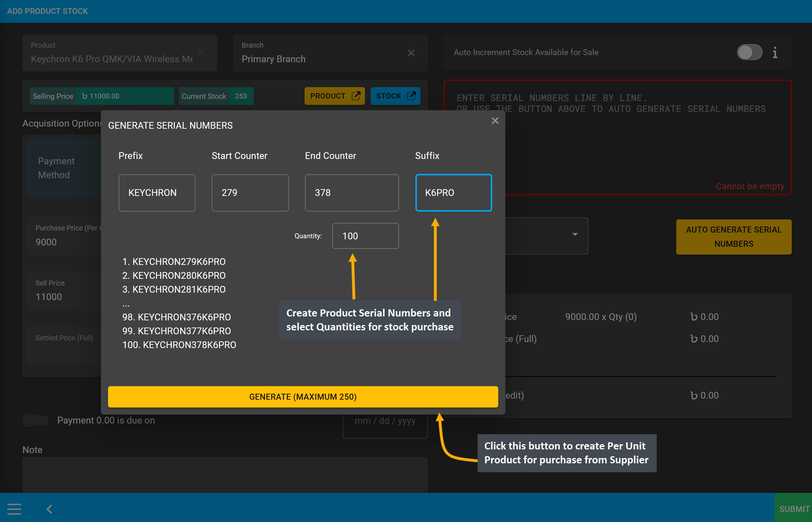Screen dimensions: 812x522
Task: Open the Product dropdown Keychron K6 Pro
Action: pos(119,53)
